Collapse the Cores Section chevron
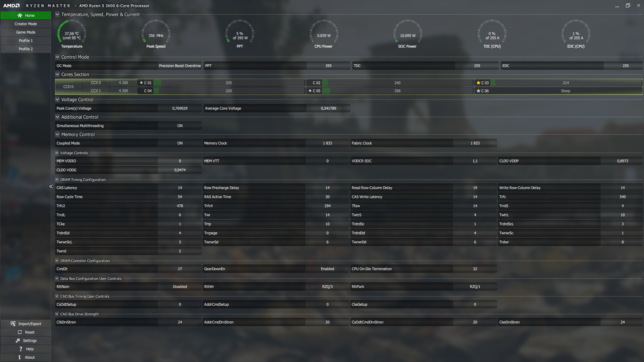This screenshot has width=644, height=362. (x=57, y=74)
